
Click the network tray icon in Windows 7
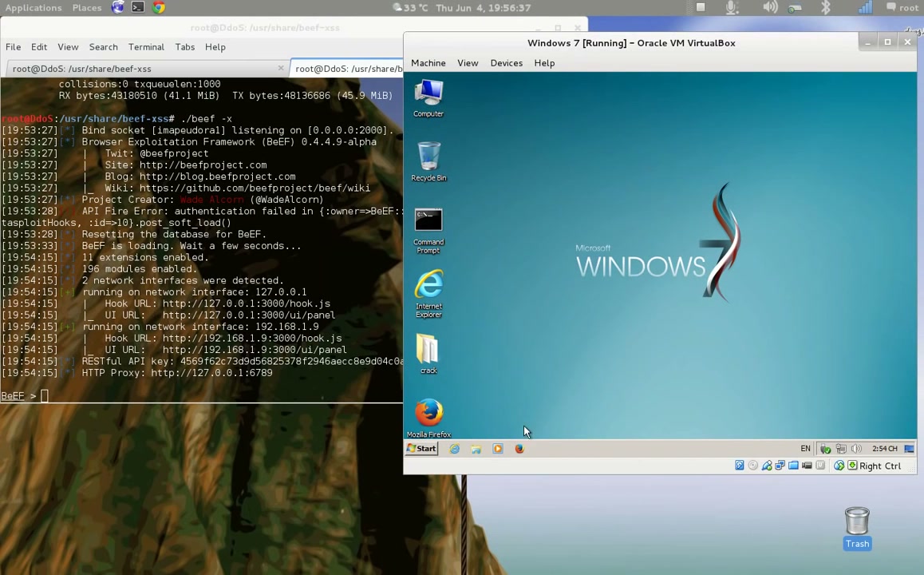[x=841, y=449]
